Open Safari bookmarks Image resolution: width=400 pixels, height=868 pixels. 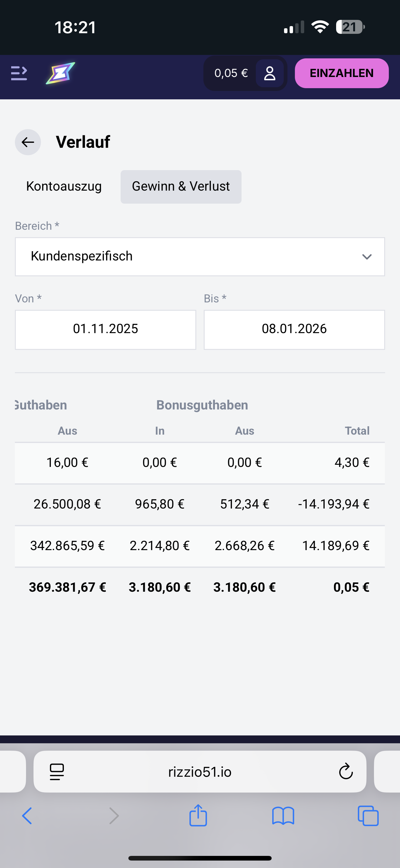coord(283,816)
